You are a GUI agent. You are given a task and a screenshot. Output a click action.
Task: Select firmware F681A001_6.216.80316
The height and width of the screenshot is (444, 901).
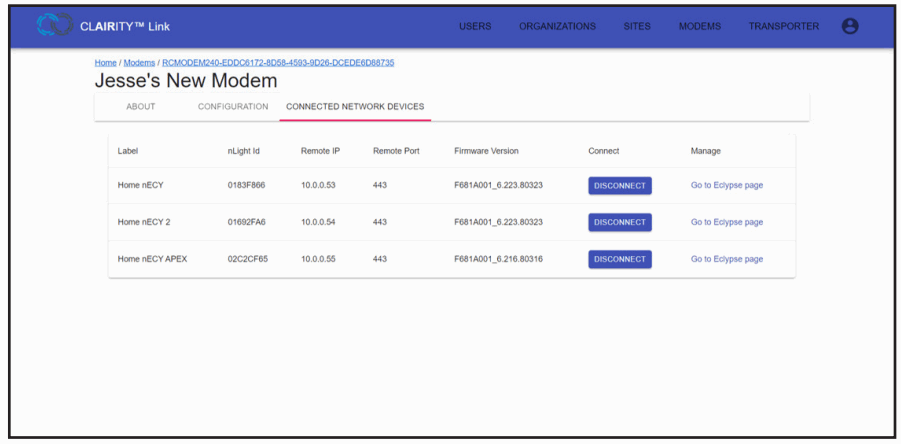pyautogui.click(x=498, y=259)
